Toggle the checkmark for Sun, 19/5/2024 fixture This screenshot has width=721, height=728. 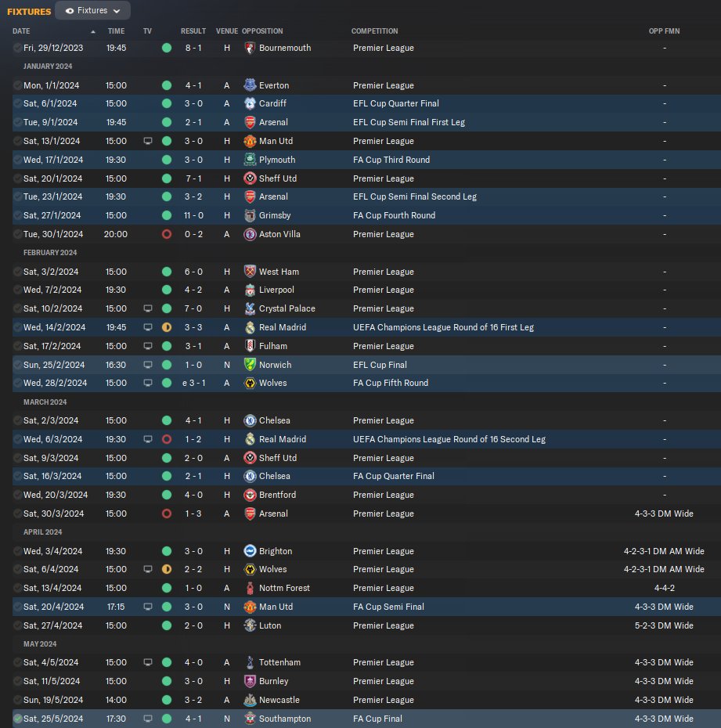tap(17, 700)
